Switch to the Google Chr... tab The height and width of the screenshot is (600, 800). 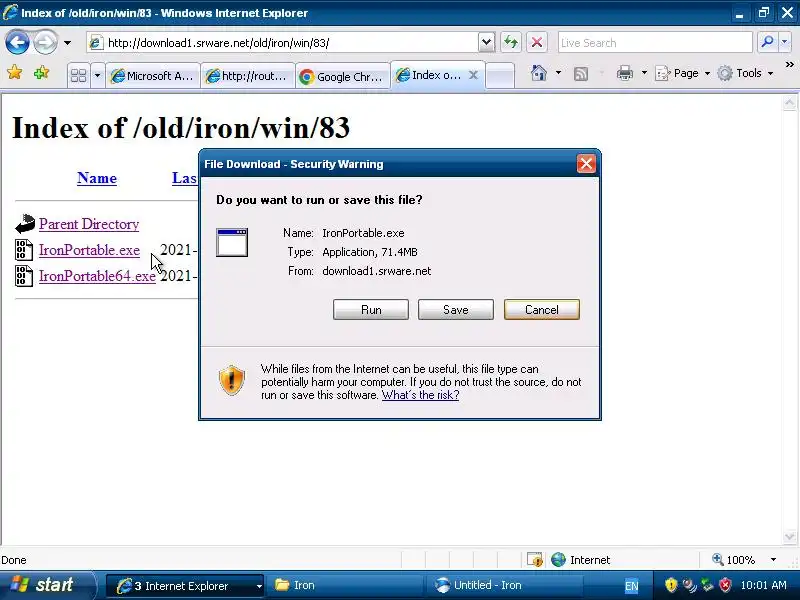tap(342, 76)
